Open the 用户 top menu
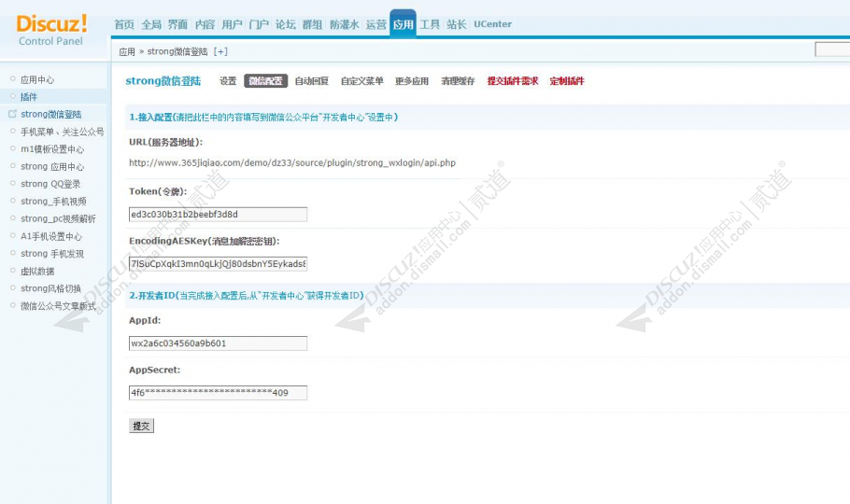The width and height of the screenshot is (850, 504). [232, 24]
